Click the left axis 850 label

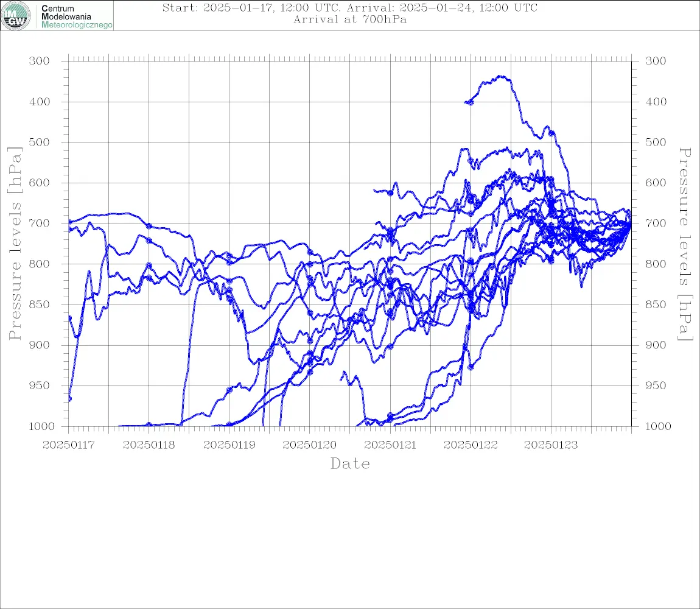(x=40, y=304)
